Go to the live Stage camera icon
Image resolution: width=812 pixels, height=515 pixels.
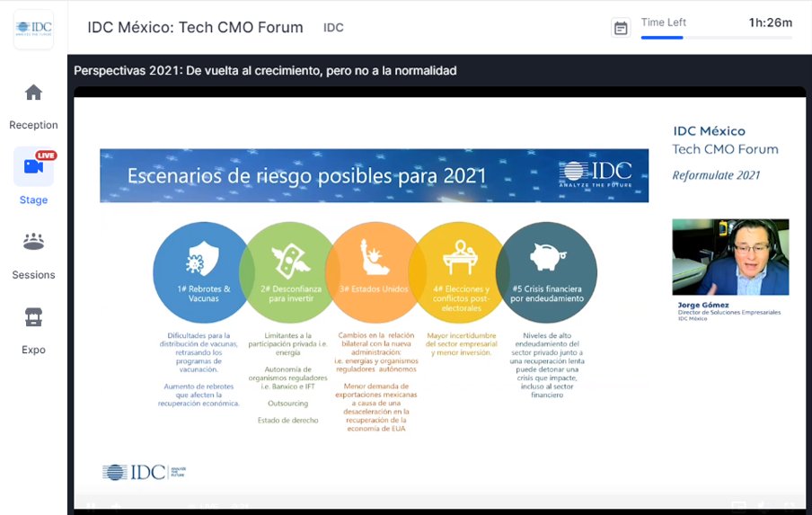[x=33, y=166]
